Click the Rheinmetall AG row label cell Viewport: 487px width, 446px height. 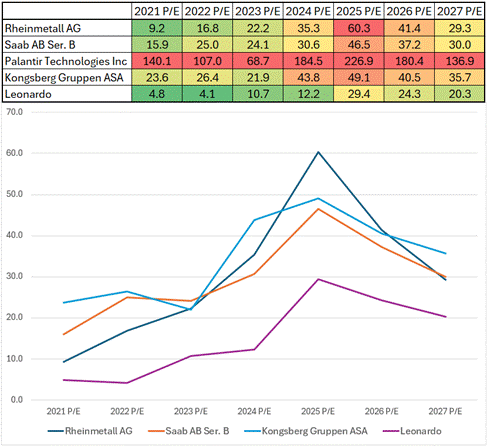[67, 28]
